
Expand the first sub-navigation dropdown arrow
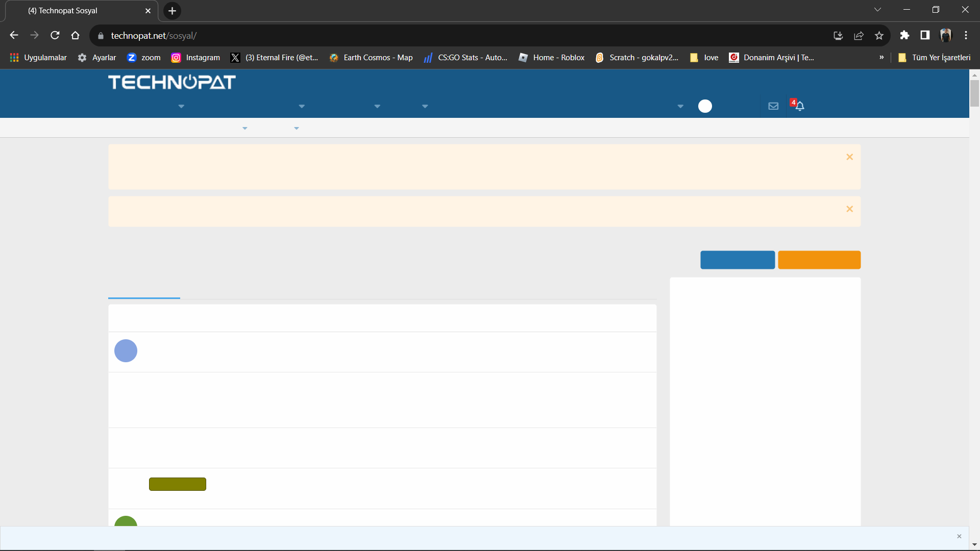245,129
